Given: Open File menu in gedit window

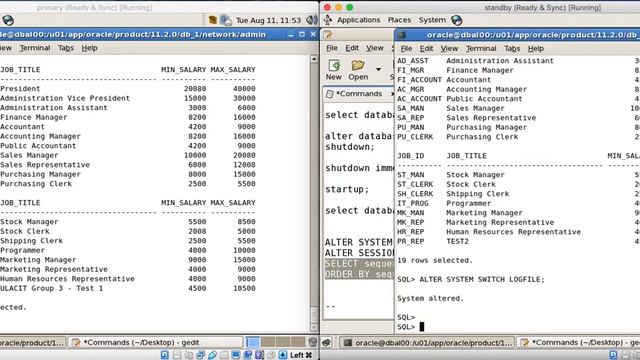Looking at the screenshot, I should point(332,48).
